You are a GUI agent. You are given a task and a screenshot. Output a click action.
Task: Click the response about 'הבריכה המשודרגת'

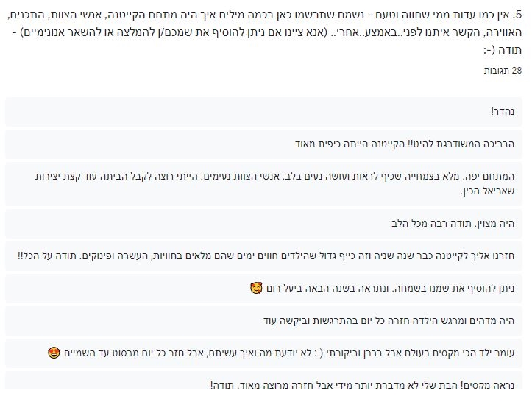[x=263, y=144]
